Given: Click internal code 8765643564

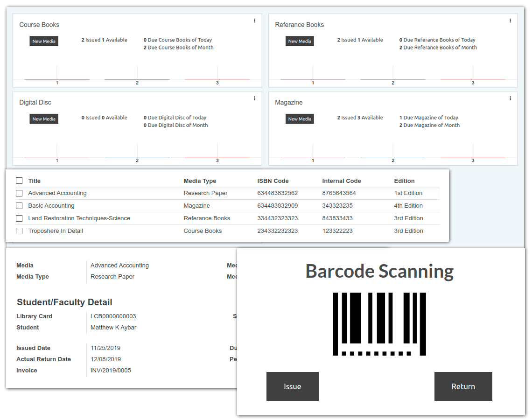Looking at the screenshot, I should click(339, 193).
